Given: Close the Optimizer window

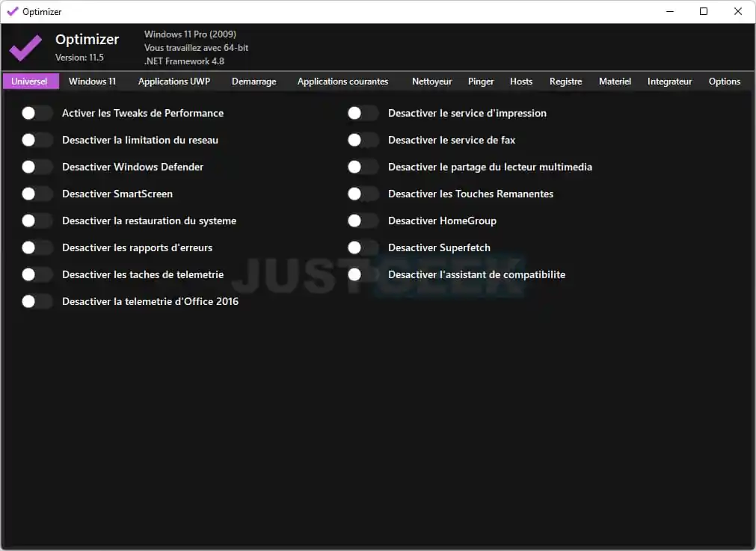Looking at the screenshot, I should tap(737, 11).
